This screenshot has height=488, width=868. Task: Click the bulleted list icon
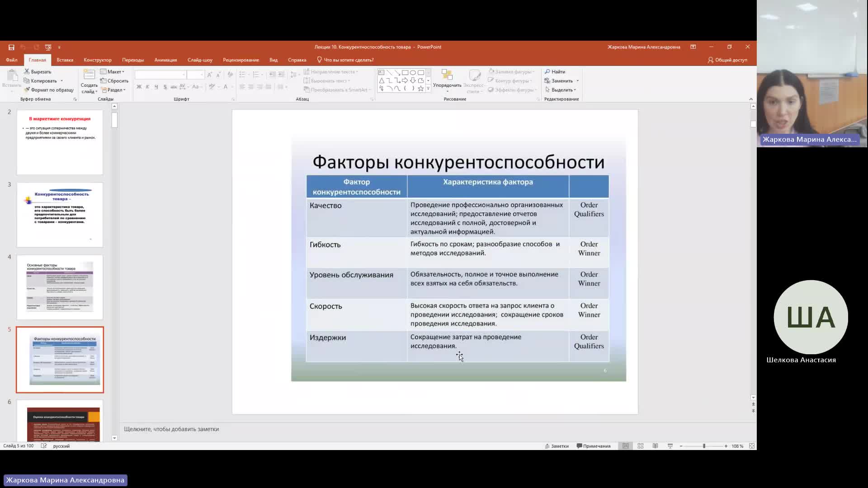[242, 75]
